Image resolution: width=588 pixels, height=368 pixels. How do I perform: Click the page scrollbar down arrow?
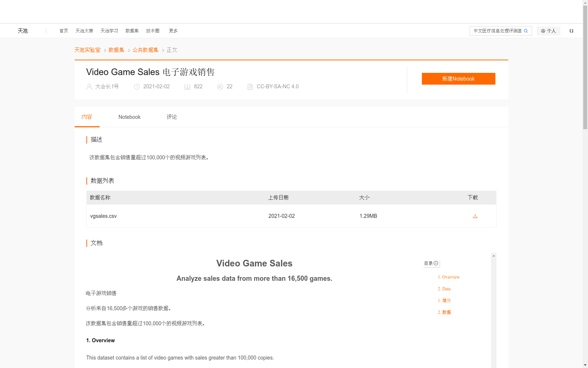[585, 365]
